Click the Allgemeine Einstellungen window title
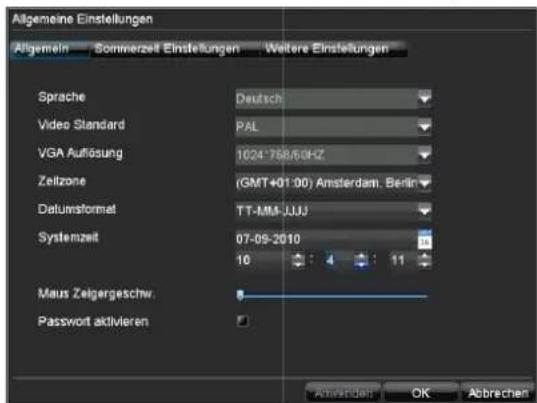The height and width of the screenshot is (403, 537). [x=83, y=19]
